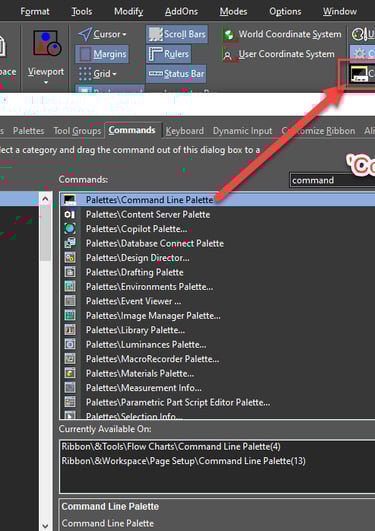Click the Event Viewer icon
The height and width of the screenshot is (531, 375).
coord(70,301)
